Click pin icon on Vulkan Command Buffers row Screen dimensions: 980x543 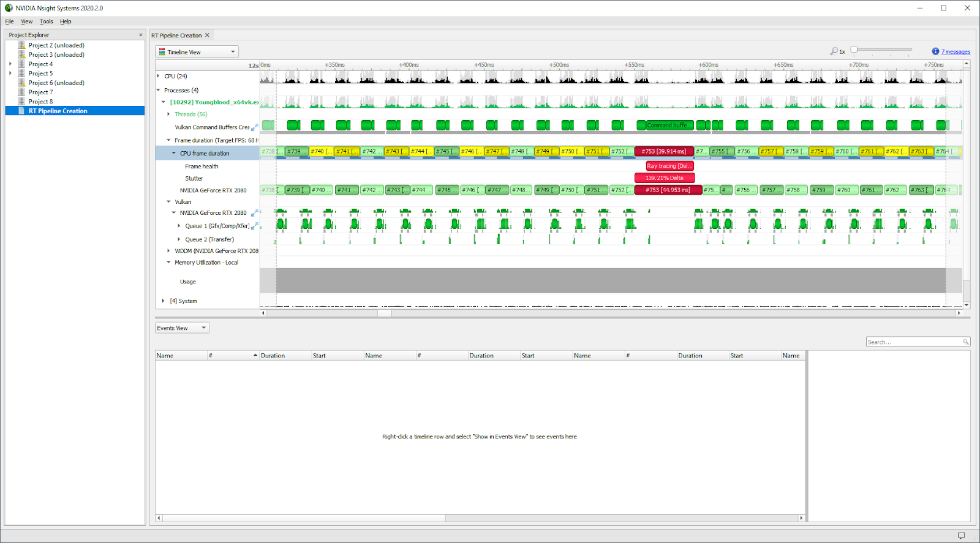point(254,127)
